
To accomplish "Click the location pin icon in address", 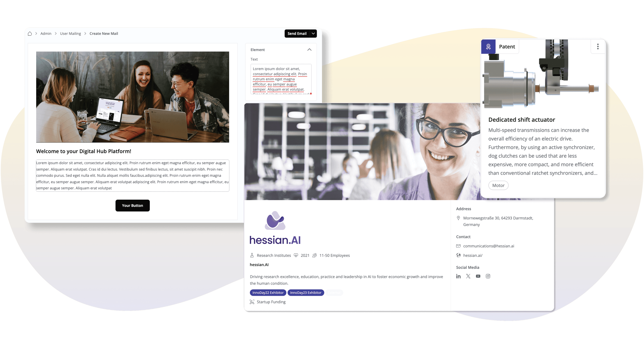I will pyautogui.click(x=458, y=218).
